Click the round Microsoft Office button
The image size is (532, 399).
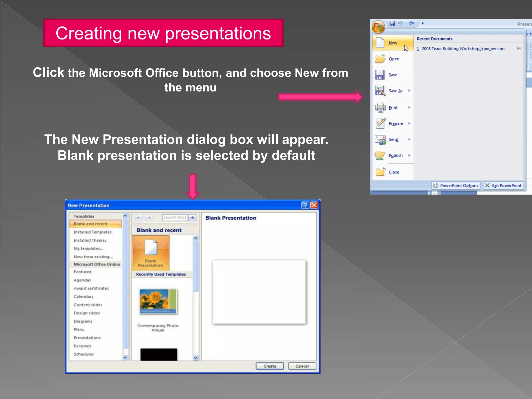tap(378, 27)
